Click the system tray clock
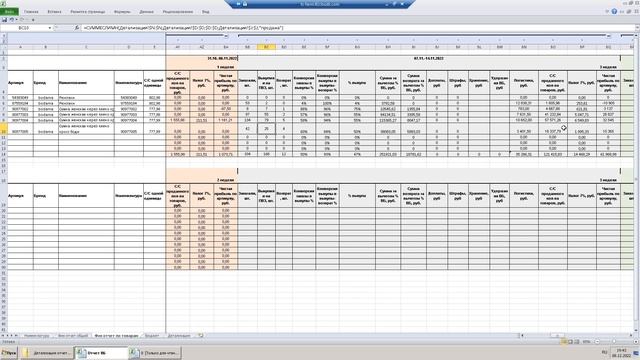The height and width of the screenshot is (360, 640). [621, 353]
